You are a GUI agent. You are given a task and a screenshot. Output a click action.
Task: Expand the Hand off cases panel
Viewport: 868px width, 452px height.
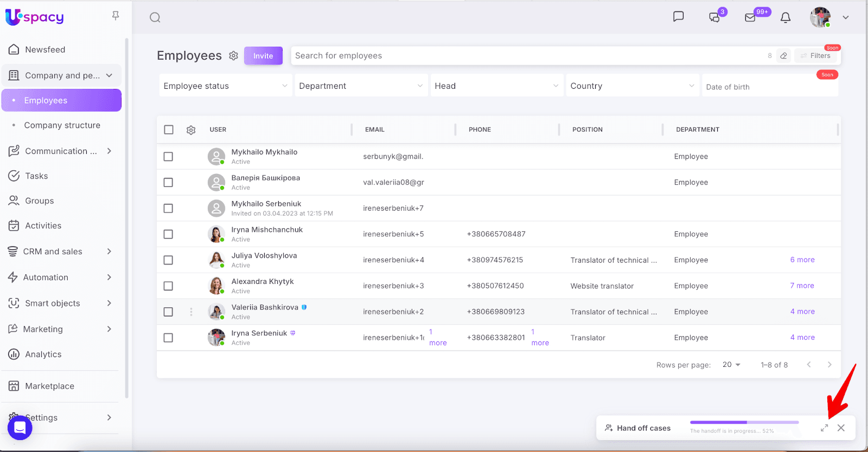[824, 428]
